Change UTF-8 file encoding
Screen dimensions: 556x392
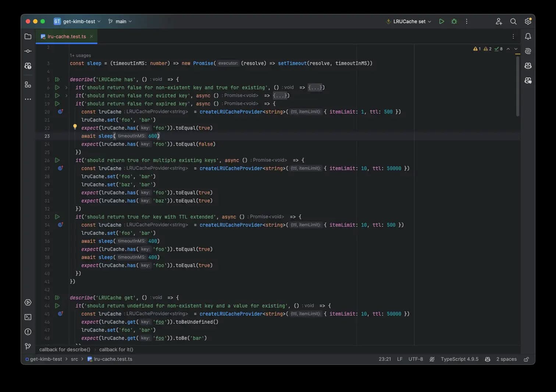[x=416, y=359]
